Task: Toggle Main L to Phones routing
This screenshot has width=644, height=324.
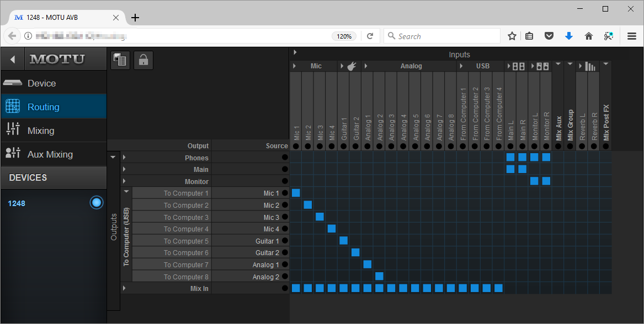Action: pos(510,157)
